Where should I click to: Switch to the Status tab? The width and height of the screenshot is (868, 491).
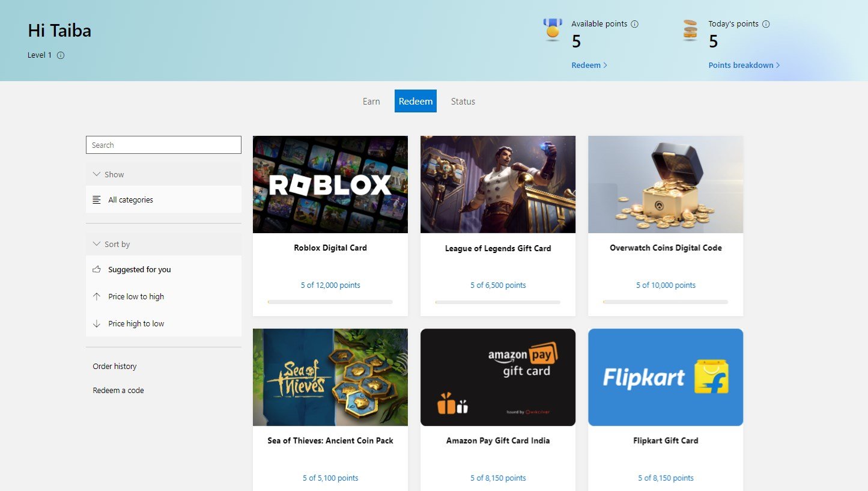click(463, 101)
